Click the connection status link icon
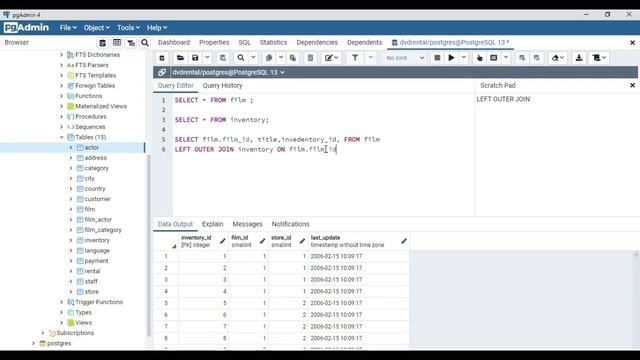This screenshot has height=360, width=640. click(162, 72)
